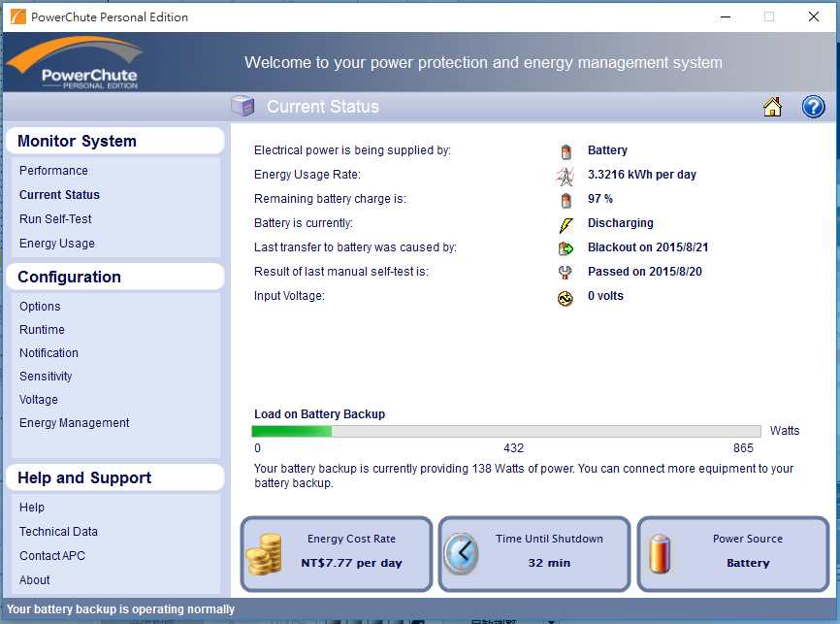Click battery icon beside power supplied by
Screen dimensions: 840x624
[565, 151]
